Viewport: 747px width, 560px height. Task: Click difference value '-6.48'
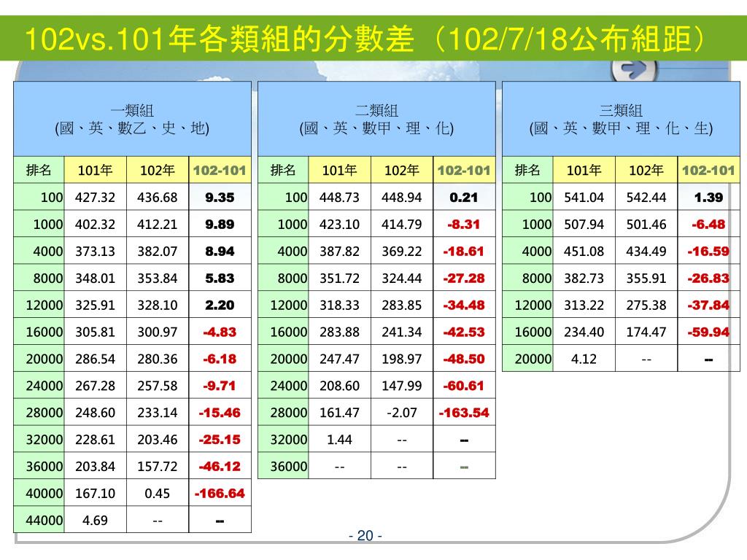coord(708,225)
